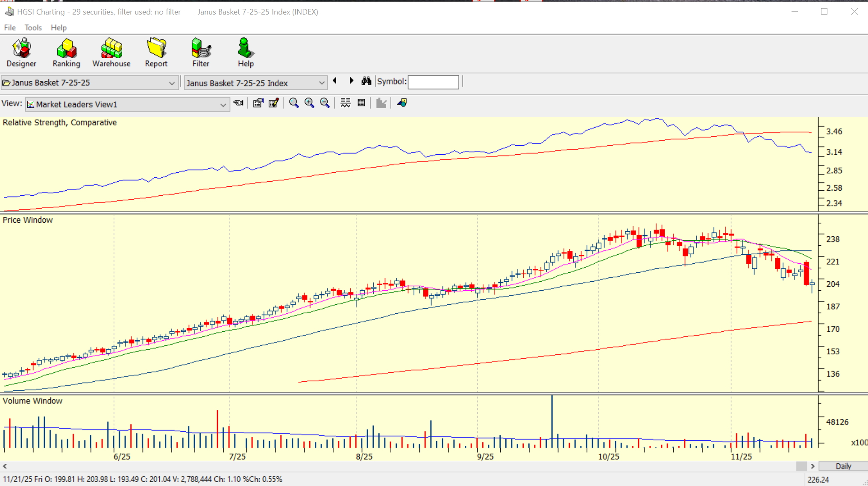
Task: Open the Report tool
Action: [156, 53]
